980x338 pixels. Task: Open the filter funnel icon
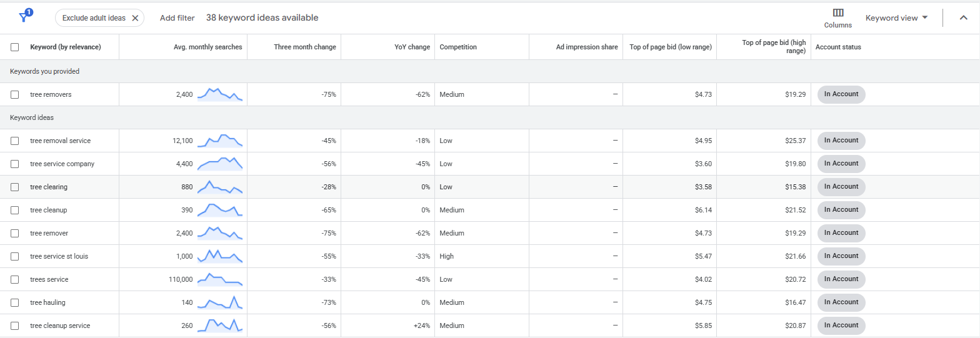[24, 17]
